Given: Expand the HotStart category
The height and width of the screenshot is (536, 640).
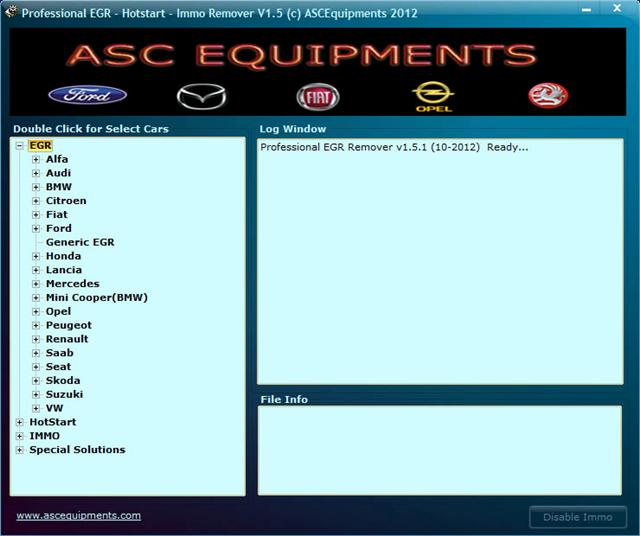Looking at the screenshot, I should click(19, 423).
